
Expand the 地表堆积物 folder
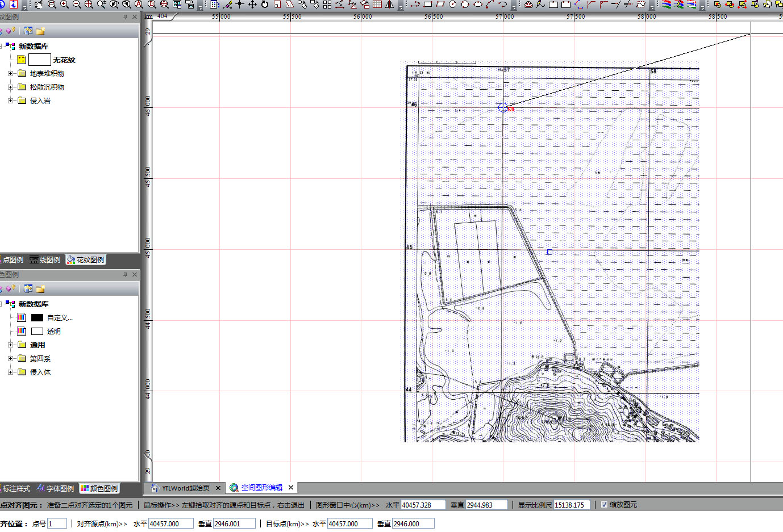(10, 73)
